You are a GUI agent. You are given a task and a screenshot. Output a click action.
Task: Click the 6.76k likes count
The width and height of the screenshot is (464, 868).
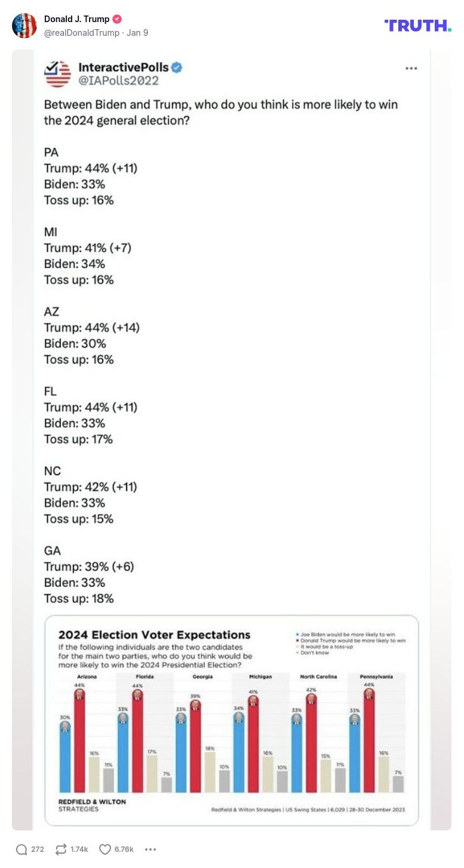coord(124,849)
